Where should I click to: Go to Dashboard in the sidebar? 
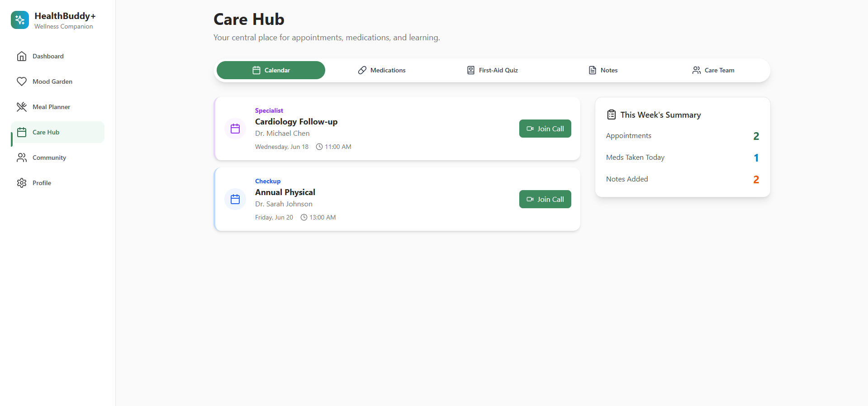pyautogui.click(x=57, y=56)
